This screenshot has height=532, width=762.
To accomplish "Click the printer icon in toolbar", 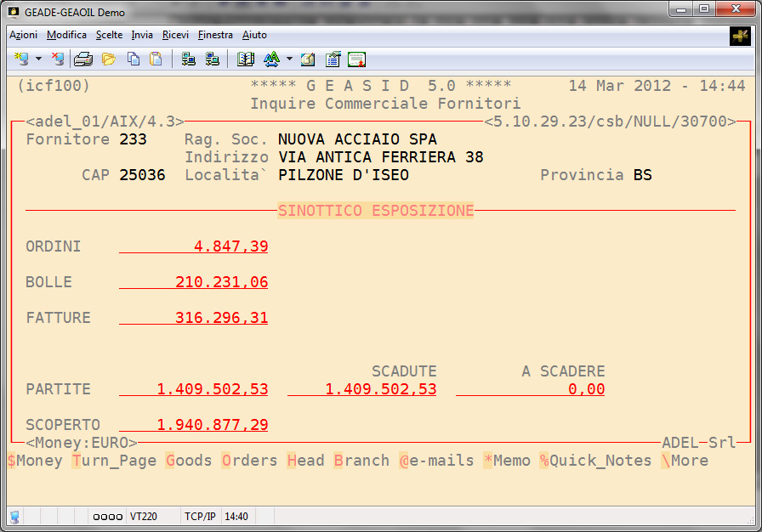I will (82, 59).
